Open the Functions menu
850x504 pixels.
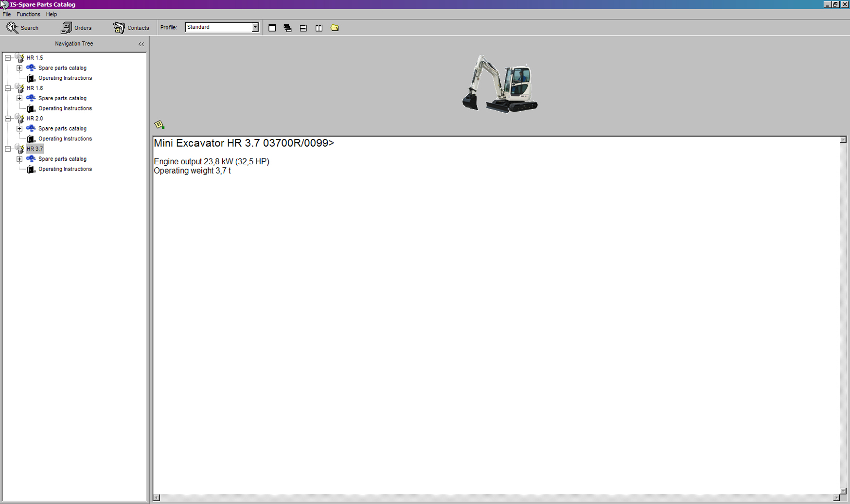pyautogui.click(x=28, y=15)
